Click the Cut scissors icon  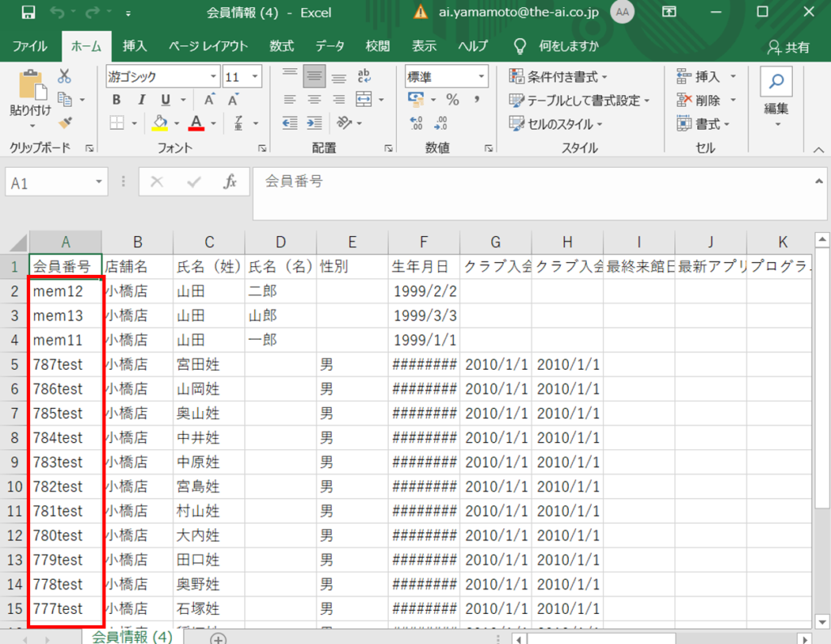tap(64, 77)
